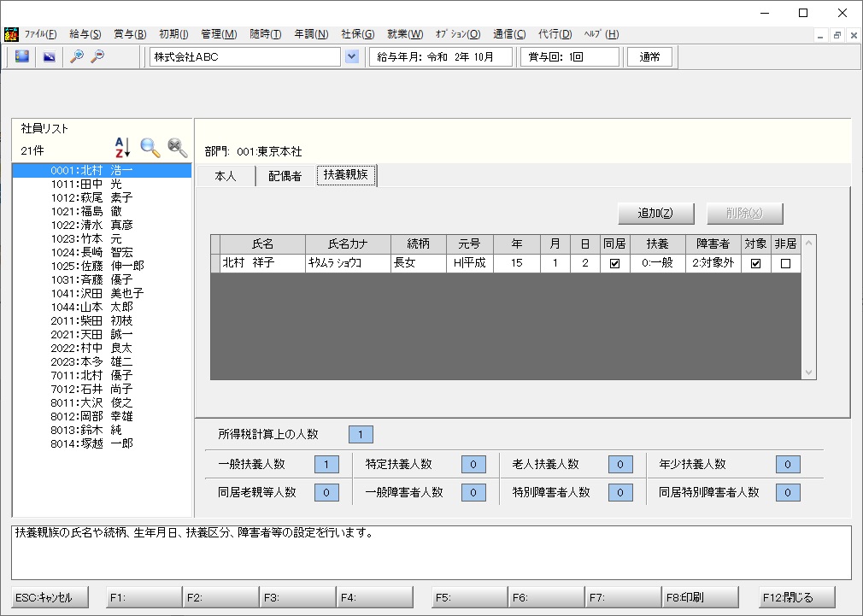Click the 削除(X) button
Image resolution: width=863 pixels, height=616 pixels.
point(745,214)
